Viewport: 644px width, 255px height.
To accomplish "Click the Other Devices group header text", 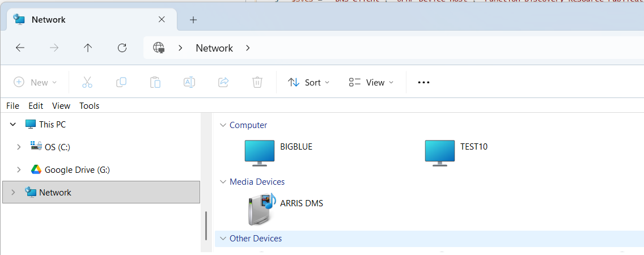I will click(x=256, y=238).
